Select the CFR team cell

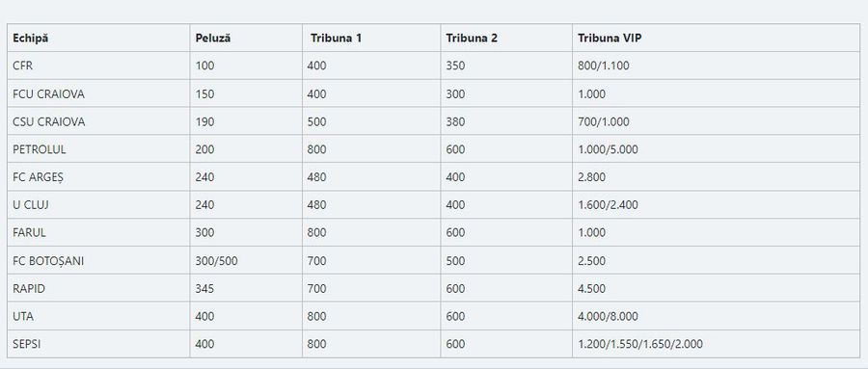pos(98,66)
